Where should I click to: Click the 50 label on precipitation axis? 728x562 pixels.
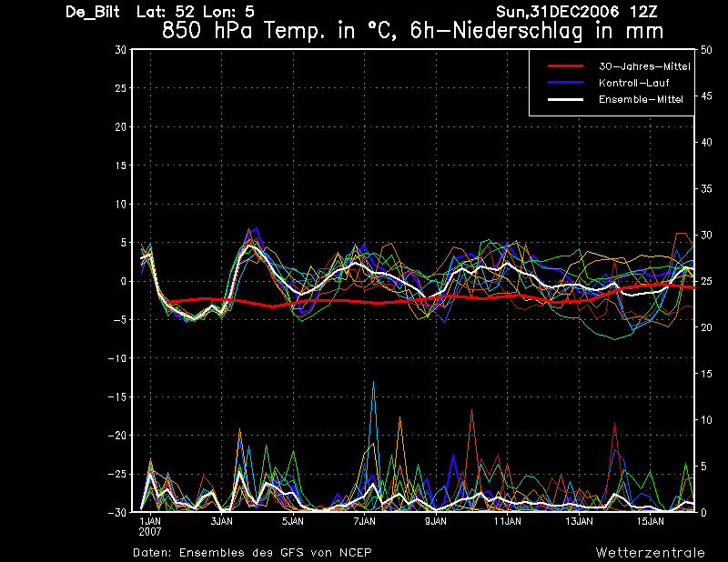point(706,50)
